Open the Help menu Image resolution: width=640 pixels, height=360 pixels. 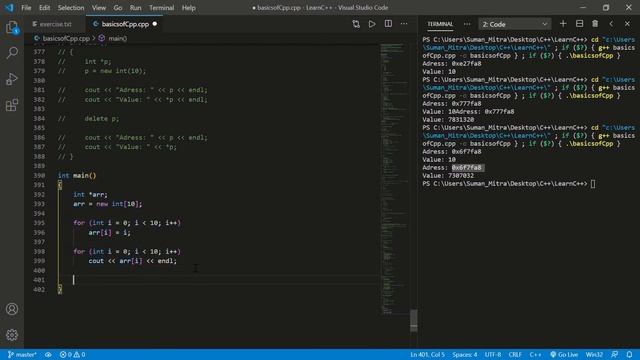pyautogui.click(x=188, y=8)
